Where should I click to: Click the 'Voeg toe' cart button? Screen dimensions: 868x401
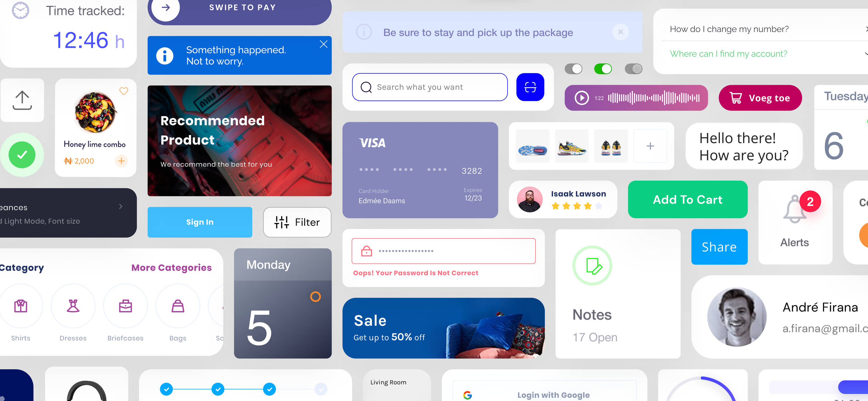coord(761,99)
